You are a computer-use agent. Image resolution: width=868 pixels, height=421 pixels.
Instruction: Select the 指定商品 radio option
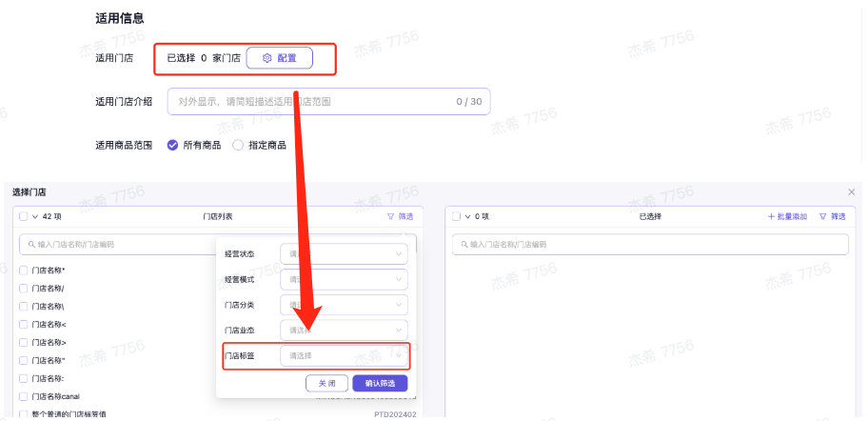tap(238, 145)
